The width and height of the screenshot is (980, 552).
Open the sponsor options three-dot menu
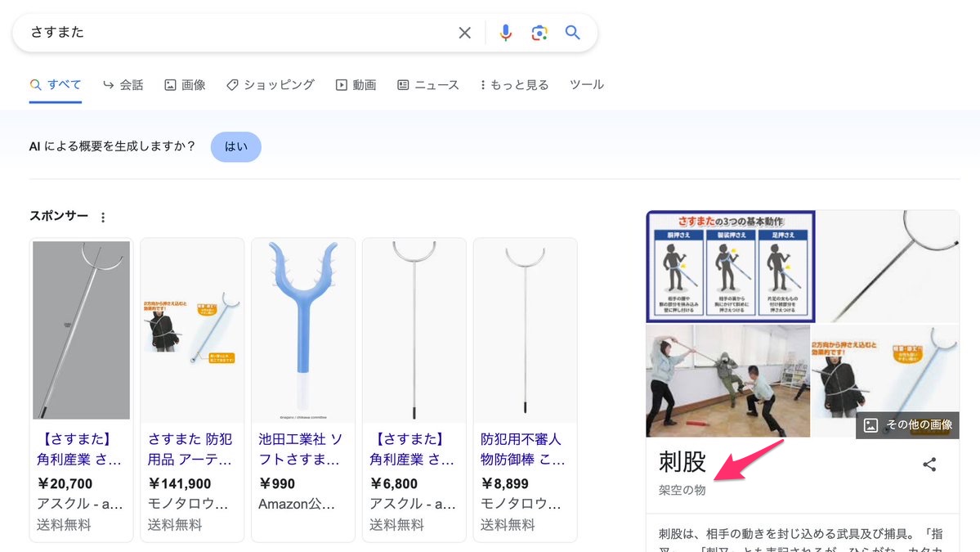103,217
